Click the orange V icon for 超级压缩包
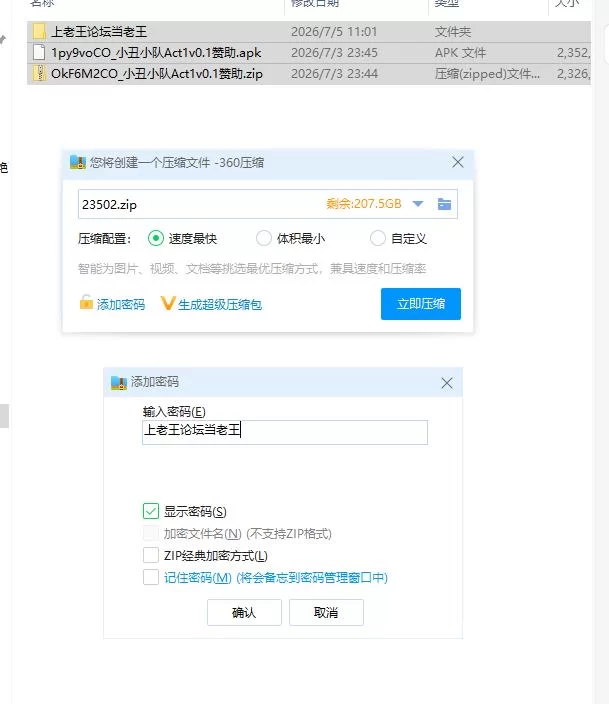 [x=168, y=304]
